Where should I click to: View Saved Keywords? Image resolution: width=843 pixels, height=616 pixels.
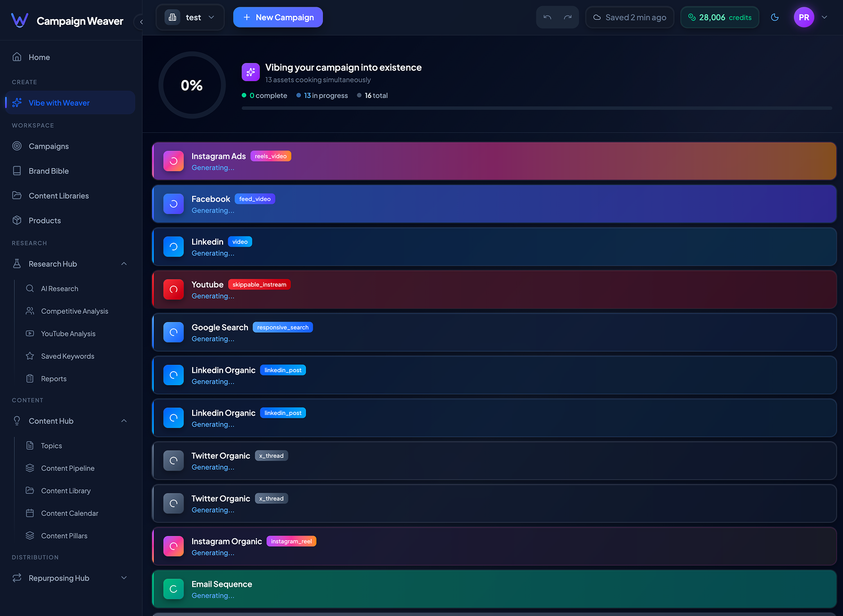[67, 356]
